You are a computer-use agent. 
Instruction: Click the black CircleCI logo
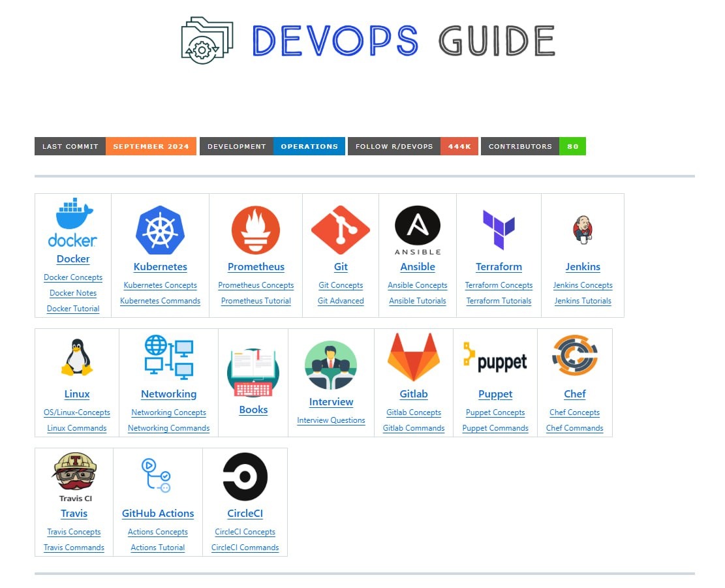tap(245, 476)
